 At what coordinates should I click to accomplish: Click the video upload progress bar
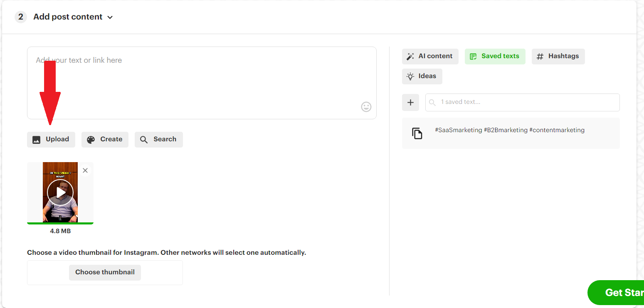pyautogui.click(x=60, y=224)
